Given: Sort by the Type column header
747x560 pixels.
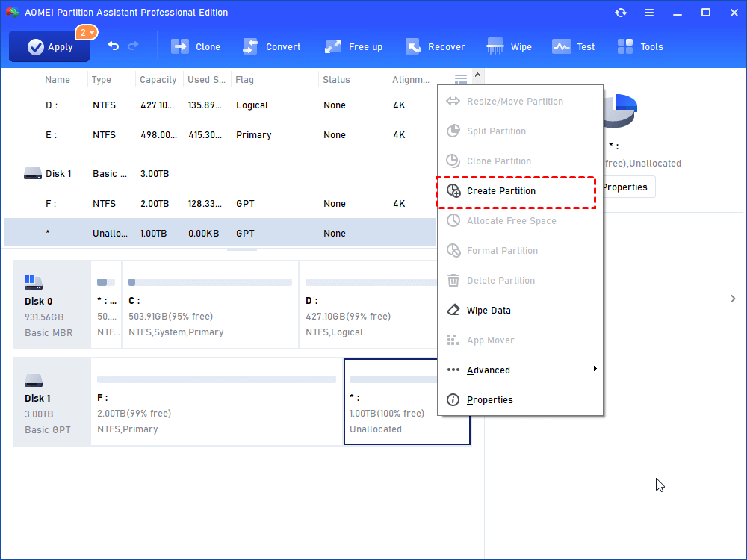Looking at the screenshot, I should point(102,80).
